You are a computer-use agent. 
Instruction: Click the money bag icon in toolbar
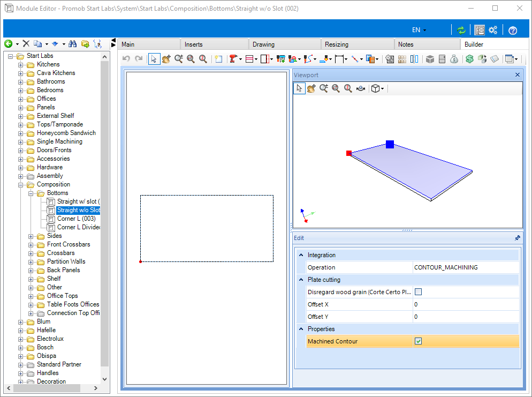(454, 59)
